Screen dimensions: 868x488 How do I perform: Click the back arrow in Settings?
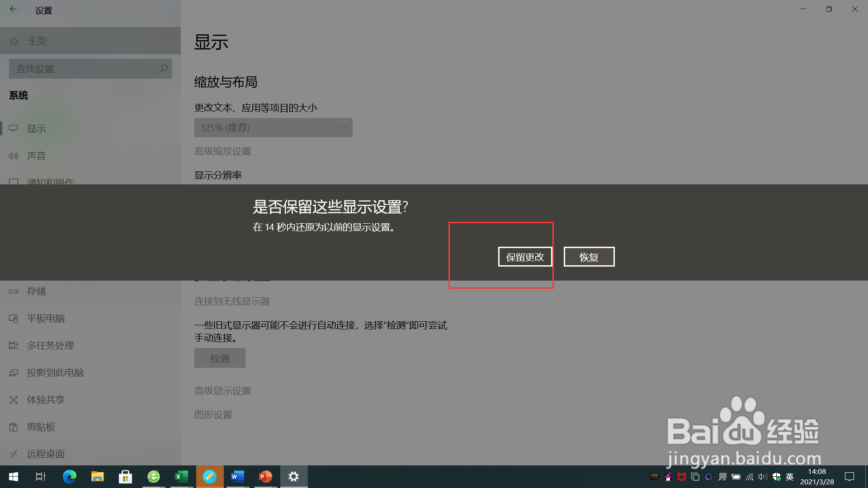click(13, 9)
